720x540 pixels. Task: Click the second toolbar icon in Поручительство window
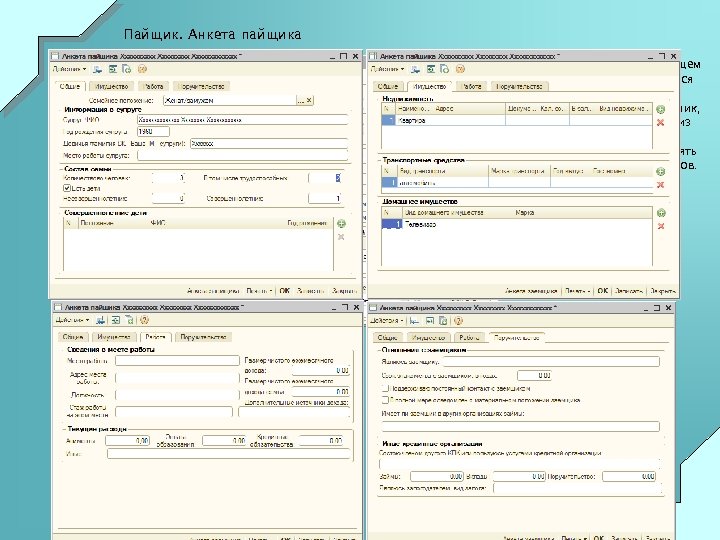[x=430, y=321]
